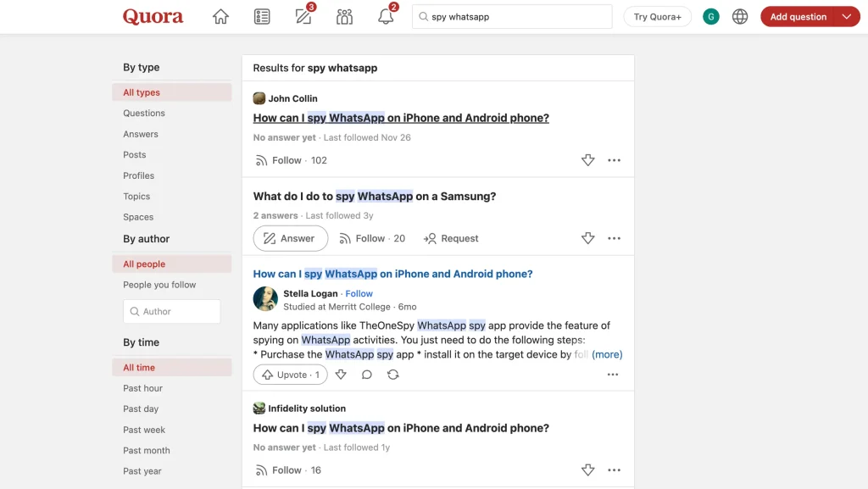Select All time filter
The height and width of the screenshot is (489, 868).
(x=171, y=367)
